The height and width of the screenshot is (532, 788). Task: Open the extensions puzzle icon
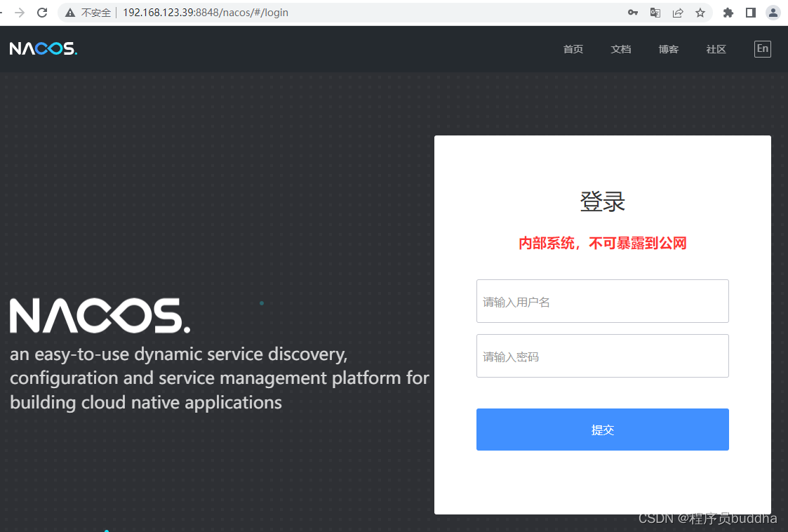click(x=728, y=13)
